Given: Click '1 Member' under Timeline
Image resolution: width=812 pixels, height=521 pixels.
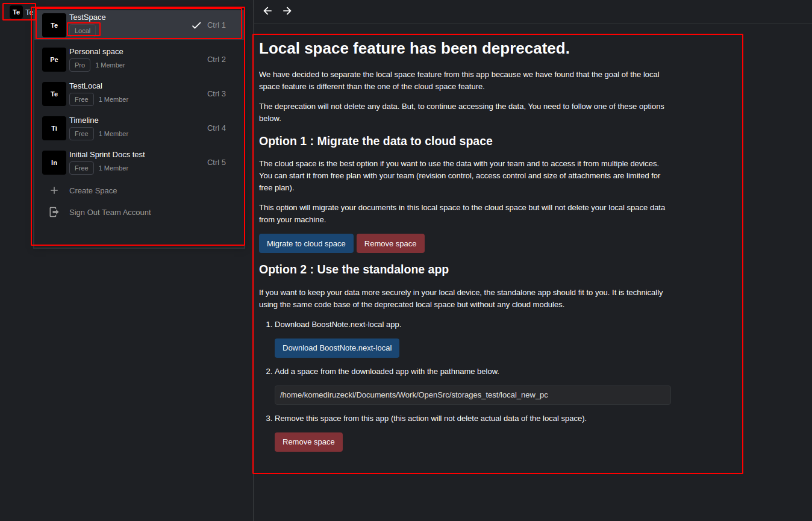Looking at the screenshot, I should pos(113,134).
